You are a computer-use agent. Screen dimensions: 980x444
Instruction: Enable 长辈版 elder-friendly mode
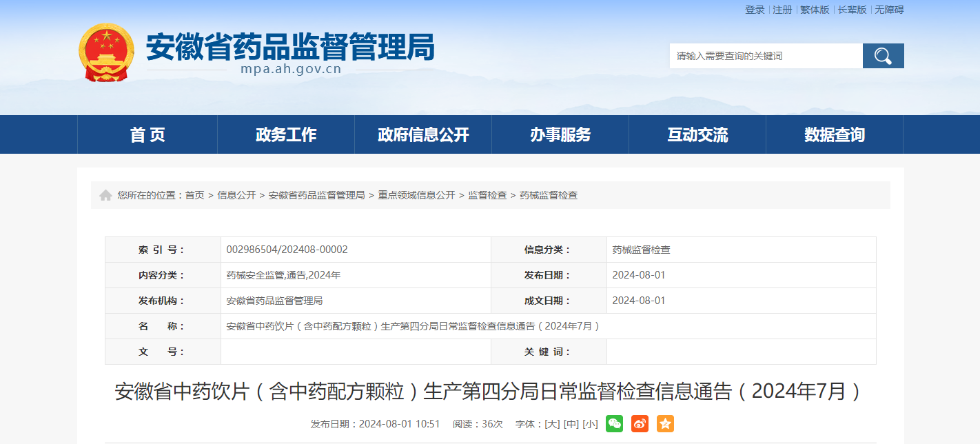[x=852, y=10]
